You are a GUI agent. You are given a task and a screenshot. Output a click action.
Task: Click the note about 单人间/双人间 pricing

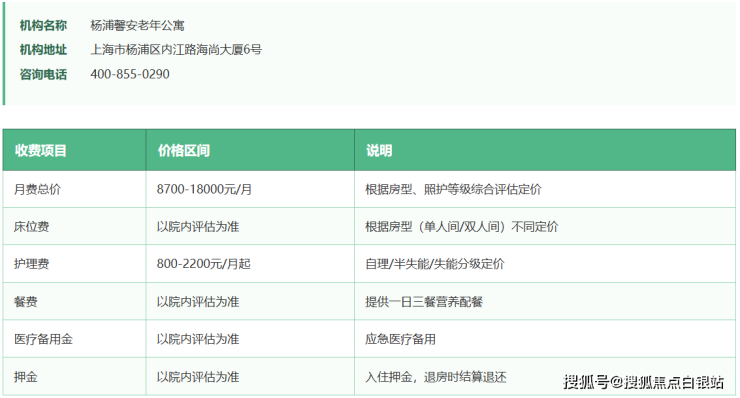click(x=462, y=227)
